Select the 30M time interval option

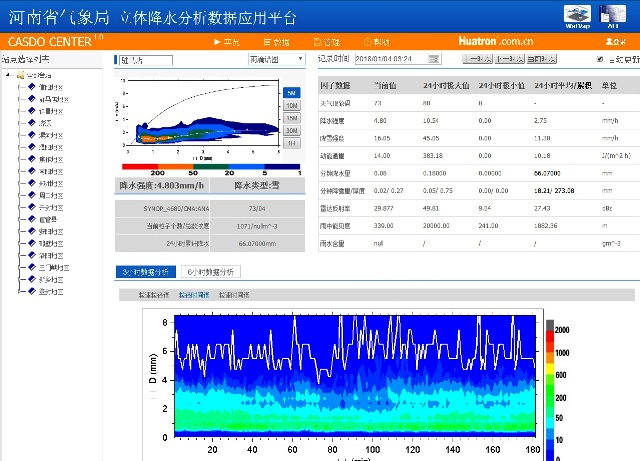pyautogui.click(x=290, y=130)
